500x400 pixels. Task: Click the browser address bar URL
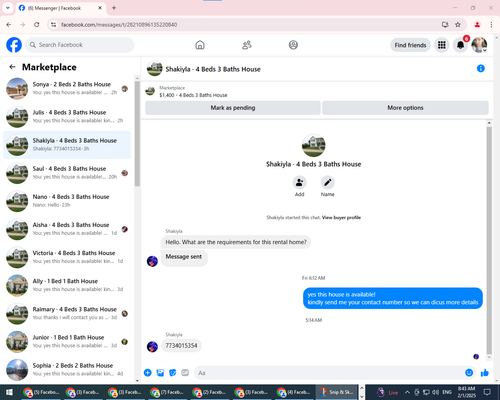(x=119, y=24)
